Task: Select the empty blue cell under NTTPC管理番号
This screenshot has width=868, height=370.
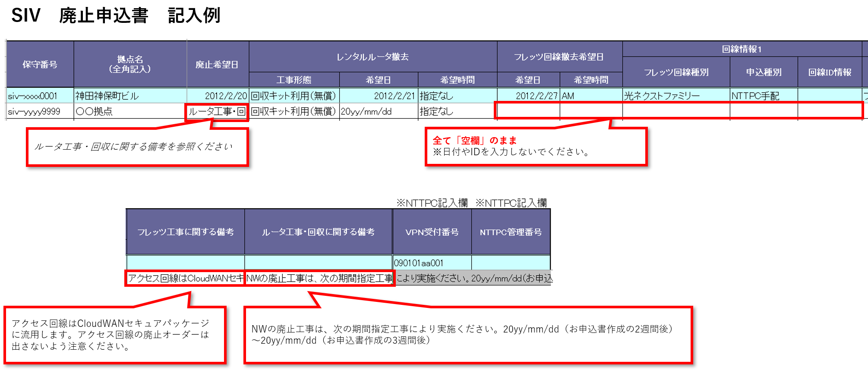Action: [x=511, y=263]
